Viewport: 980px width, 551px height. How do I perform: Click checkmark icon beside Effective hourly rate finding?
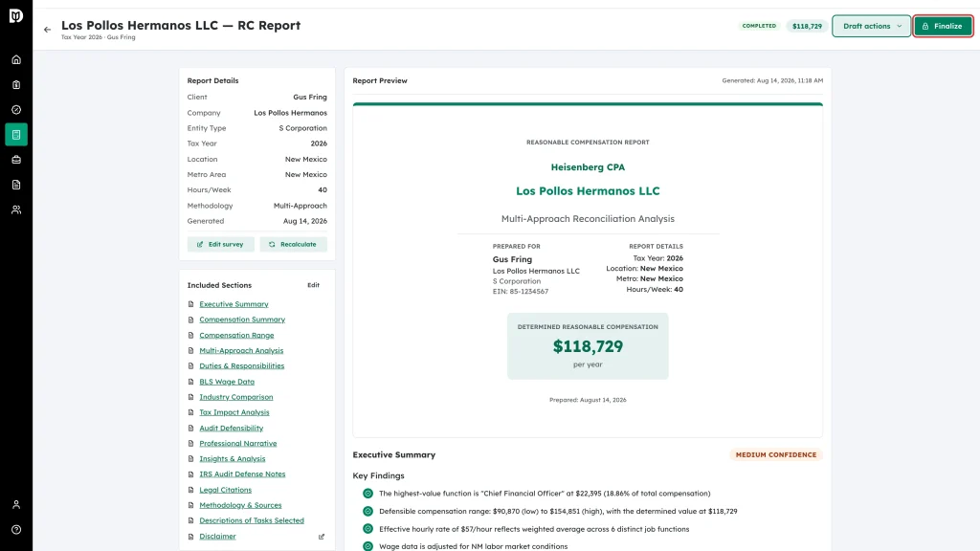click(x=368, y=529)
